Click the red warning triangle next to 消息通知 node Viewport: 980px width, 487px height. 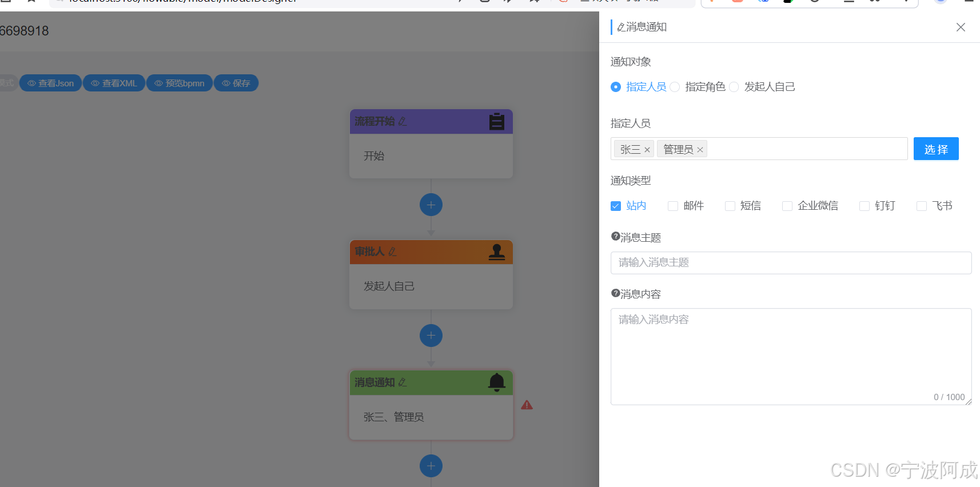(527, 405)
